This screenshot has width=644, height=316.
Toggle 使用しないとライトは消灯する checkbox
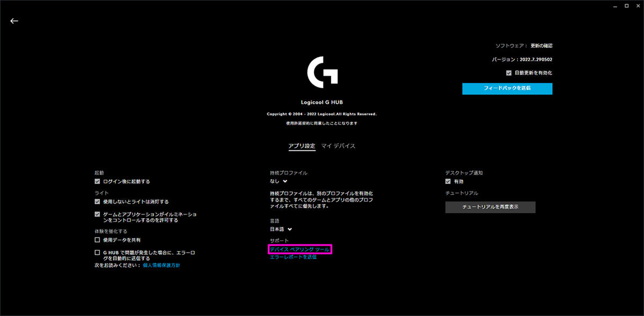(97, 202)
